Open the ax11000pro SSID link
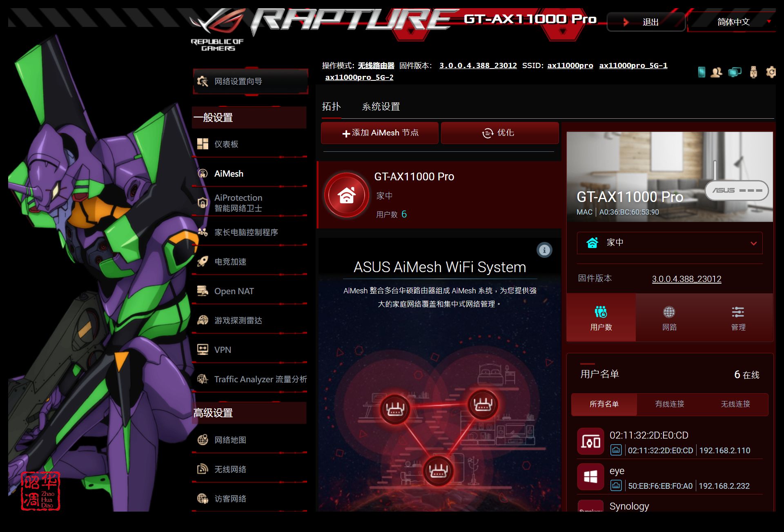The width and height of the screenshot is (784, 532). coord(570,66)
